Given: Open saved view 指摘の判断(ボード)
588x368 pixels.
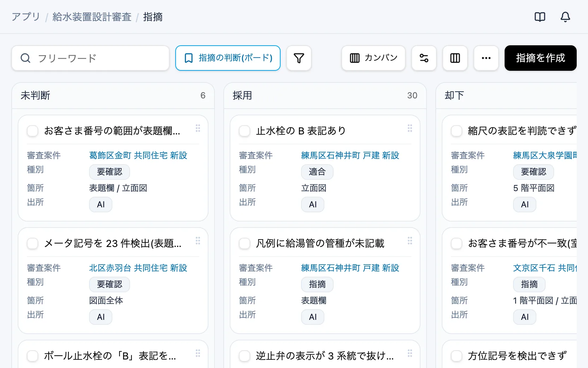Looking at the screenshot, I should click(x=228, y=58).
